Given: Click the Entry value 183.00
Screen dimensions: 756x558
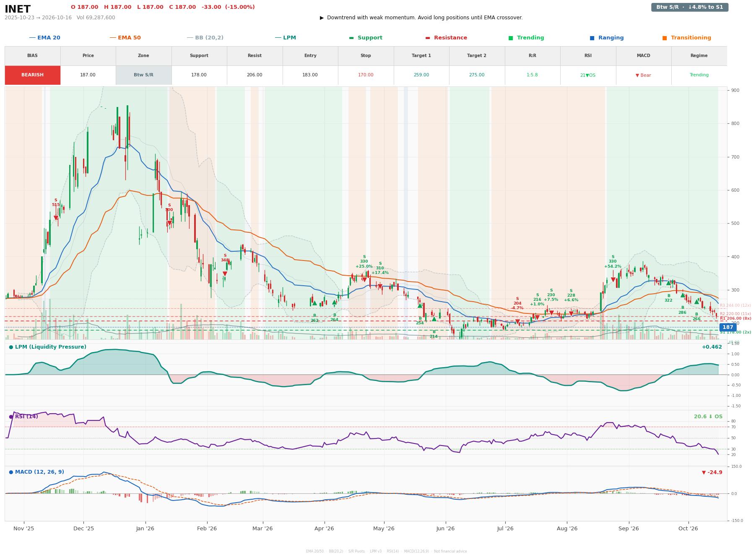Looking at the screenshot, I should pyautogui.click(x=310, y=75).
